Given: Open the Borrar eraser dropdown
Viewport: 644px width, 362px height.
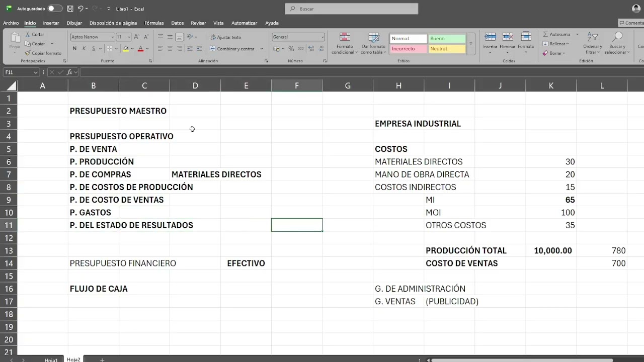Looking at the screenshot, I should (x=554, y=53).
